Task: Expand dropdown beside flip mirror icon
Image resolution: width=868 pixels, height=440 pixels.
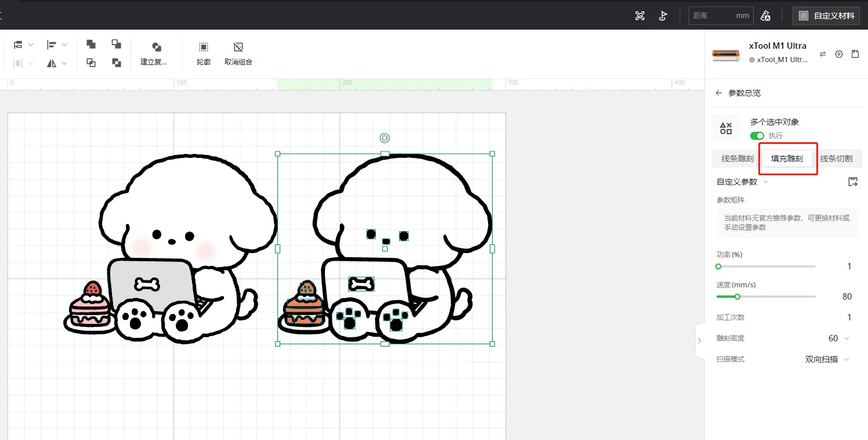Action: tap(64, 63)
